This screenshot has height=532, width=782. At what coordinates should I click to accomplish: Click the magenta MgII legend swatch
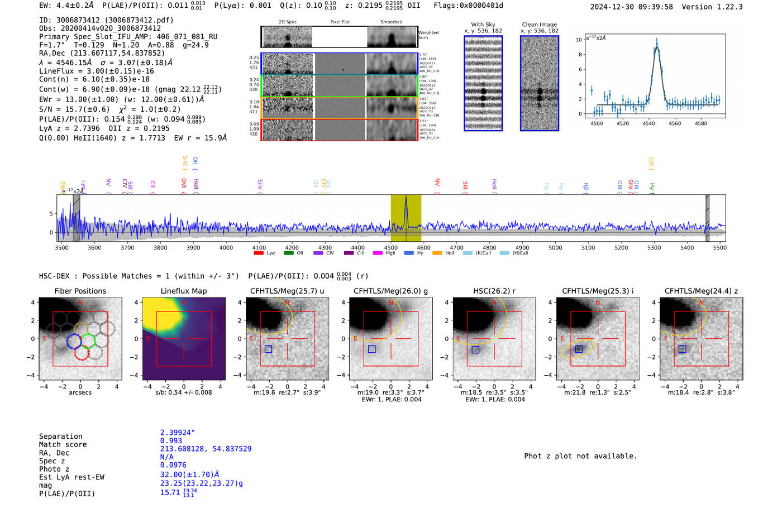[x=378, y=253]
